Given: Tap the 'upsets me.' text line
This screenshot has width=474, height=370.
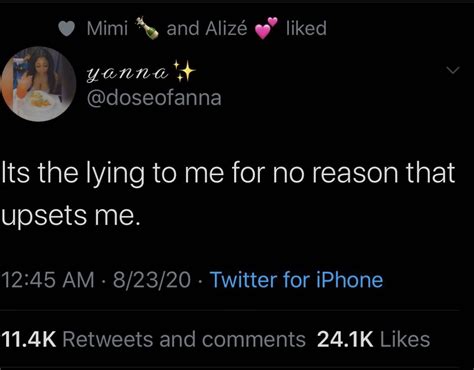Looking at the screenshot, I should (x=70, y=216).
